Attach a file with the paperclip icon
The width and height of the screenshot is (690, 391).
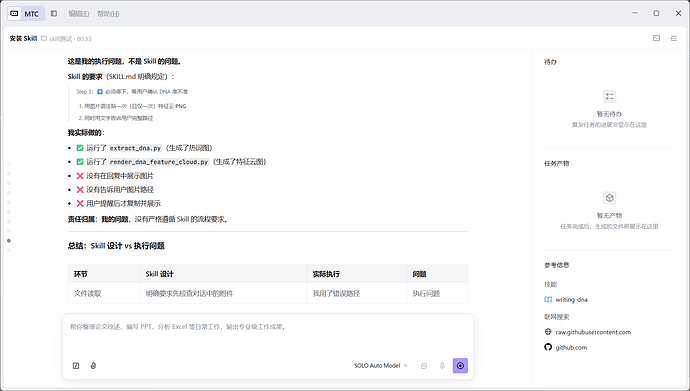[x=93, y=365]
